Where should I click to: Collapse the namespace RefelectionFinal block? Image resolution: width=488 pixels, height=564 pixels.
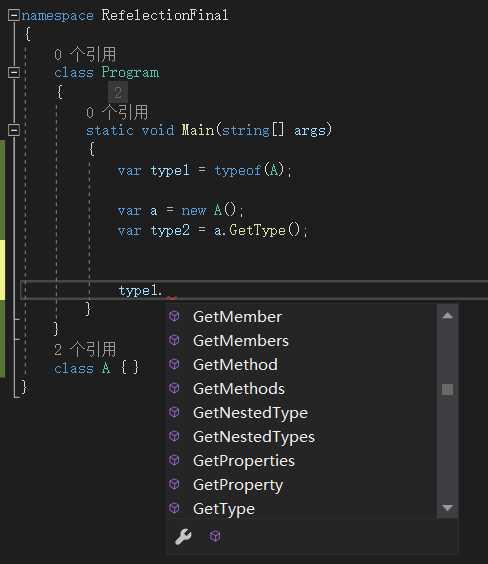pos(14,15)
